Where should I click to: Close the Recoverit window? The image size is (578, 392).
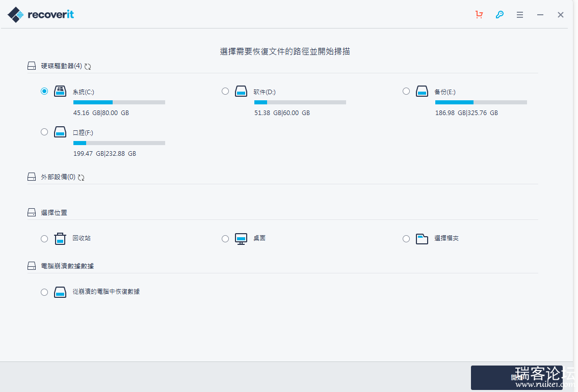(560, 15)
